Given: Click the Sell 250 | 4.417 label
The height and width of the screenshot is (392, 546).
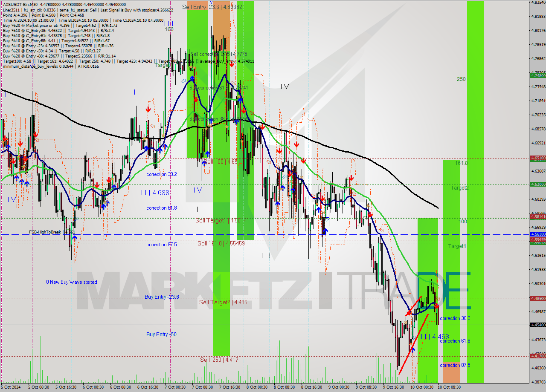Looking at the screenshot, I should click(x=219, y=360).
